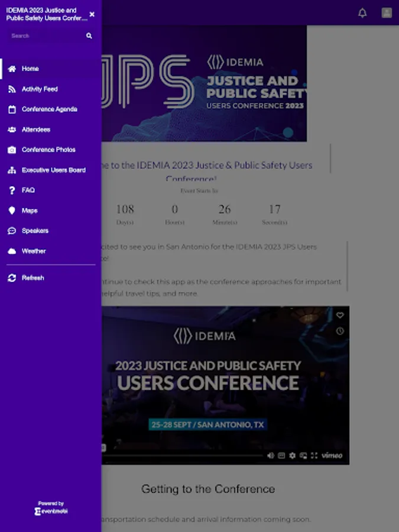The image size is (399, 532).
Task: Click Executive Users Board hierarchy icon
Action: (x=12, y=170)
